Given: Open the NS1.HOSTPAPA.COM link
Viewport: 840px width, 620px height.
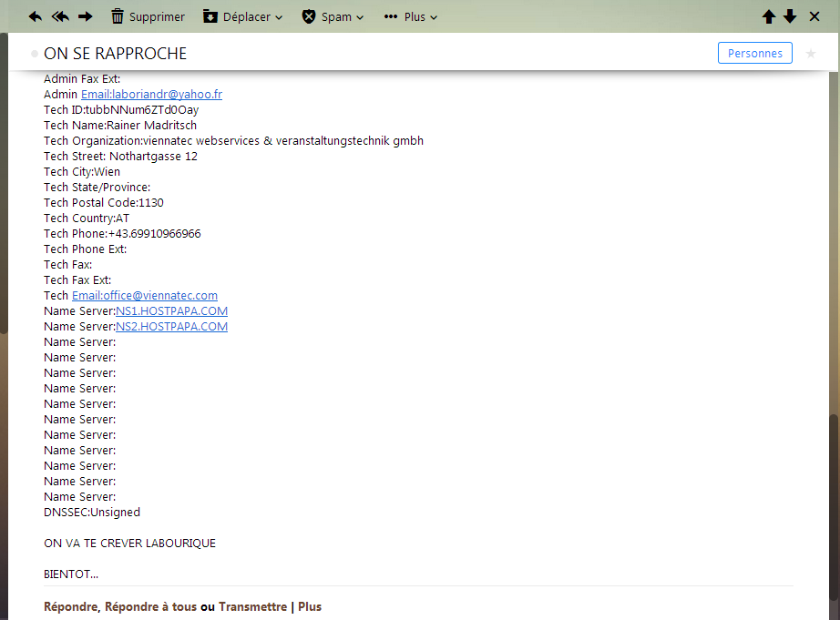Looking at the screenshot, I should (x=171, y=311).
